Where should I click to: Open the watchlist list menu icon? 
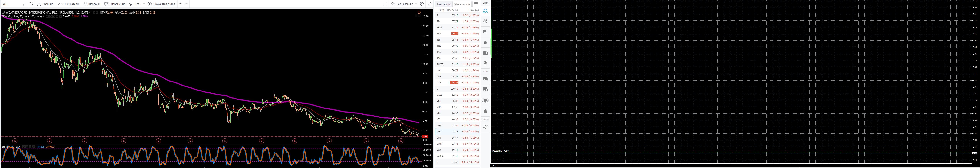[476, 4]
